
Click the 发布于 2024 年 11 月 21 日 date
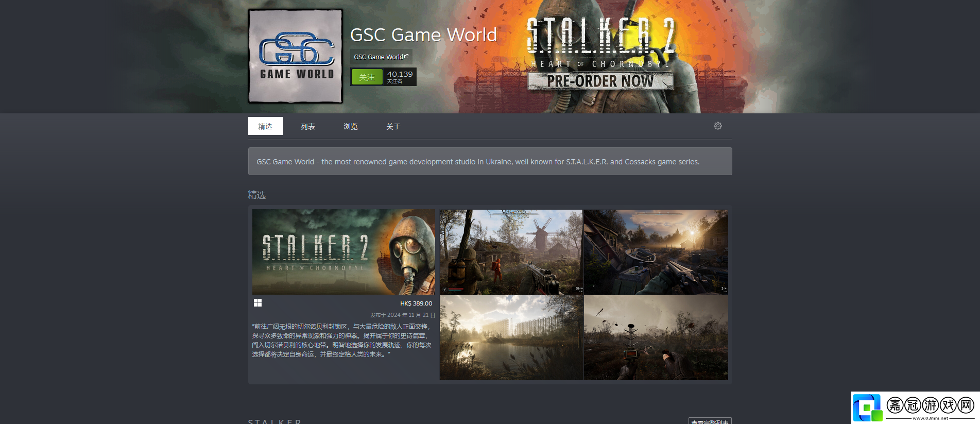tap(403, 315)
